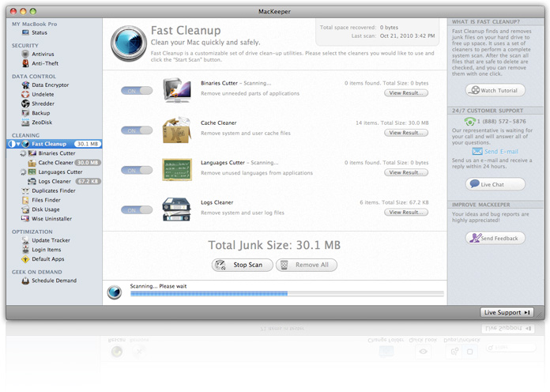View Result for Logs Cleaner
Image resolution: width=550 pixels, height=392 pixels.
point(406,213)
